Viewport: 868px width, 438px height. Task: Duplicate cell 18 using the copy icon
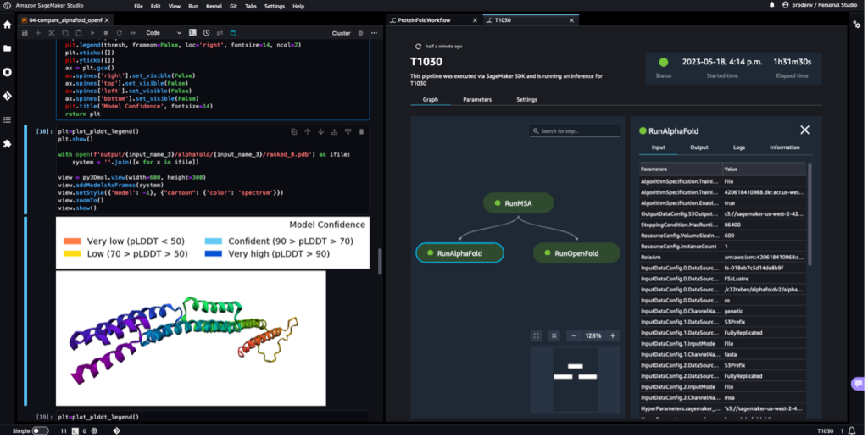click(x=294, y=131)
